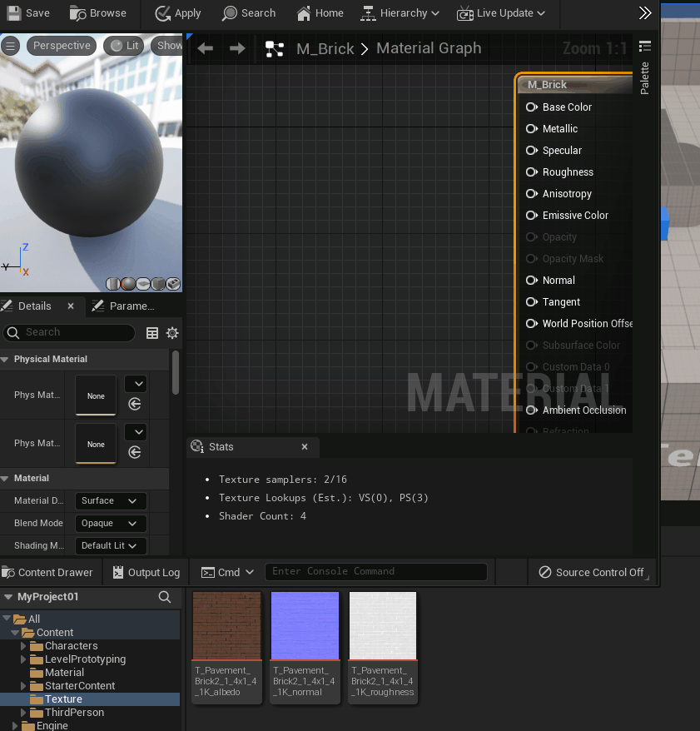Close the Stats tab
This screenshot has height=731, width=700.
305,446
